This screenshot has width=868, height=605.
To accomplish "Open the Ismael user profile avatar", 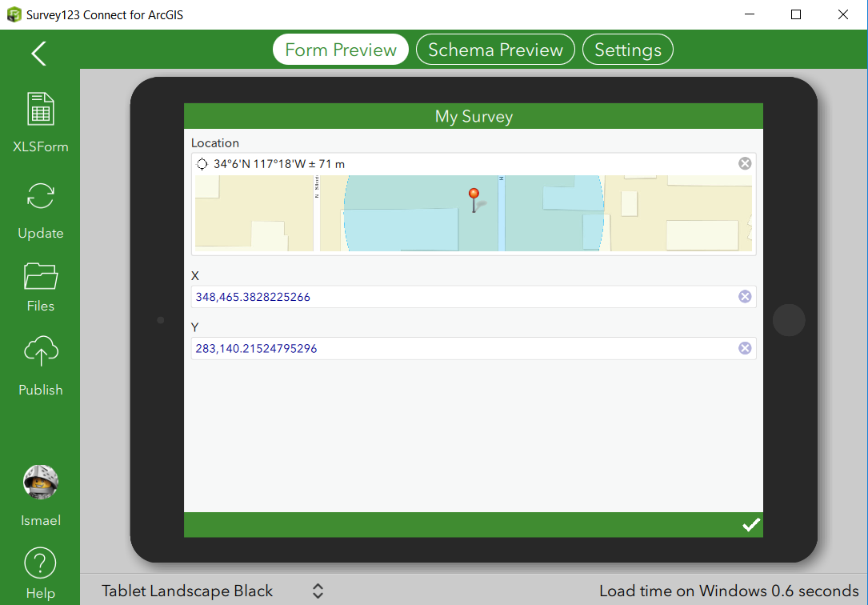I will pyautogui.click(x=41, y=482).
